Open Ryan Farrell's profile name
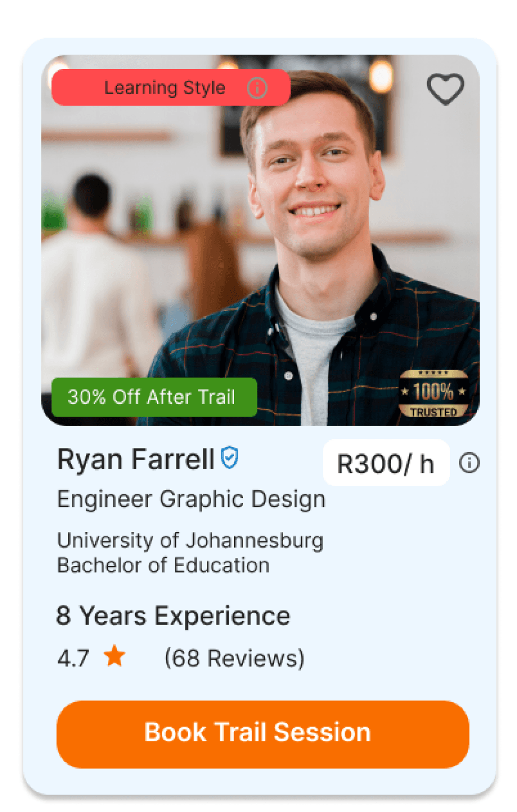Image resolution: width=517 pixels, height=812 pixels. 136,459
